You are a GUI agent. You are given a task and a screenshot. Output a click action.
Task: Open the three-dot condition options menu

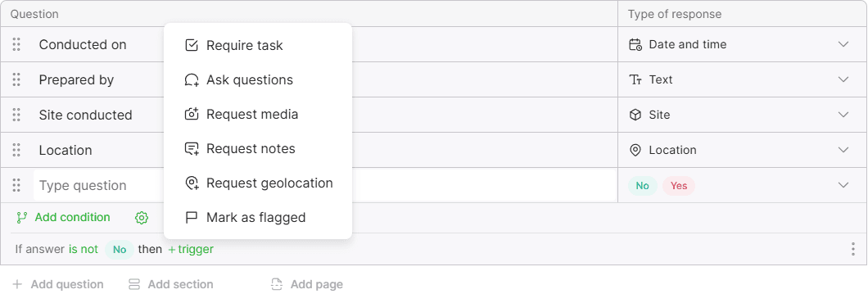coord(853,249)
